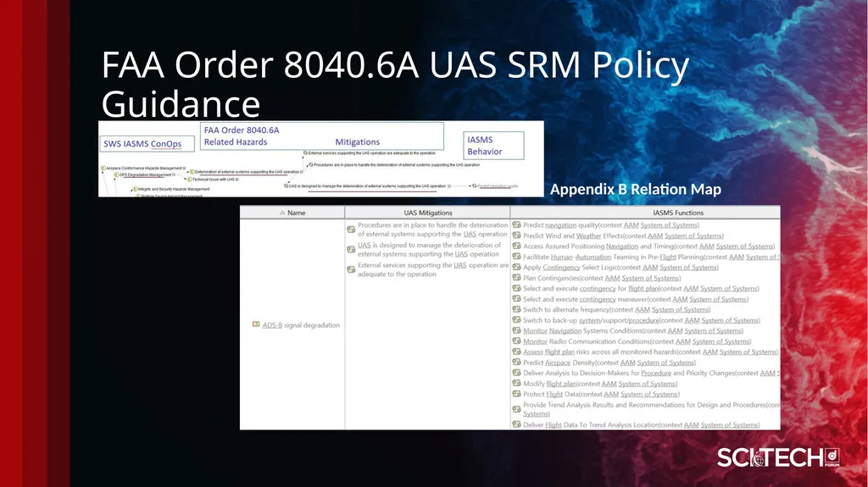868x487 pixels.
Task: Select Deterioration of external systems hazard node
Action: 247,172
